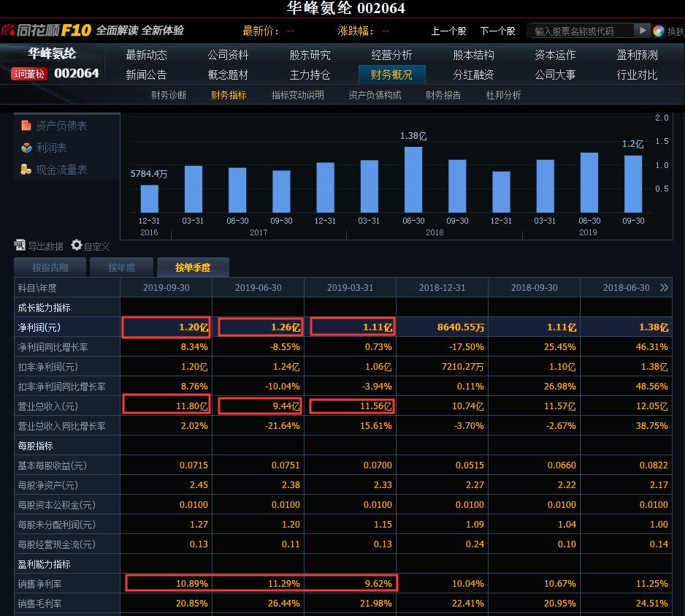685x616 pixels.
Task: Click the 问董秘 red badge
Action: coord(28,74)
